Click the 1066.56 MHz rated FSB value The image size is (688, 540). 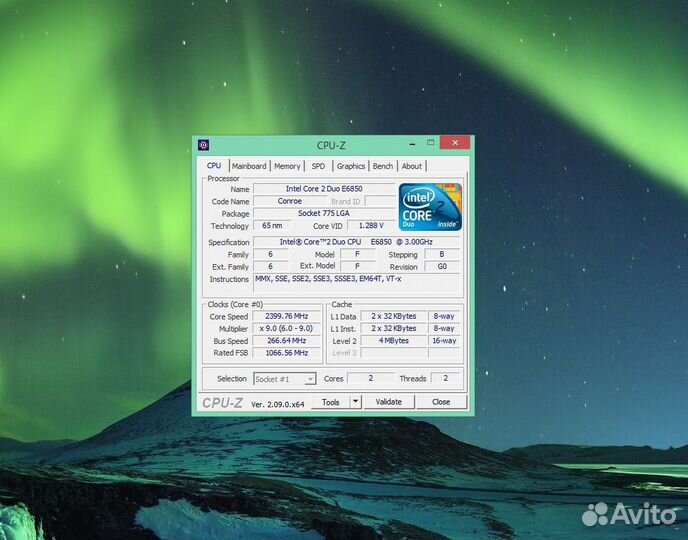(x=287, y=353)
